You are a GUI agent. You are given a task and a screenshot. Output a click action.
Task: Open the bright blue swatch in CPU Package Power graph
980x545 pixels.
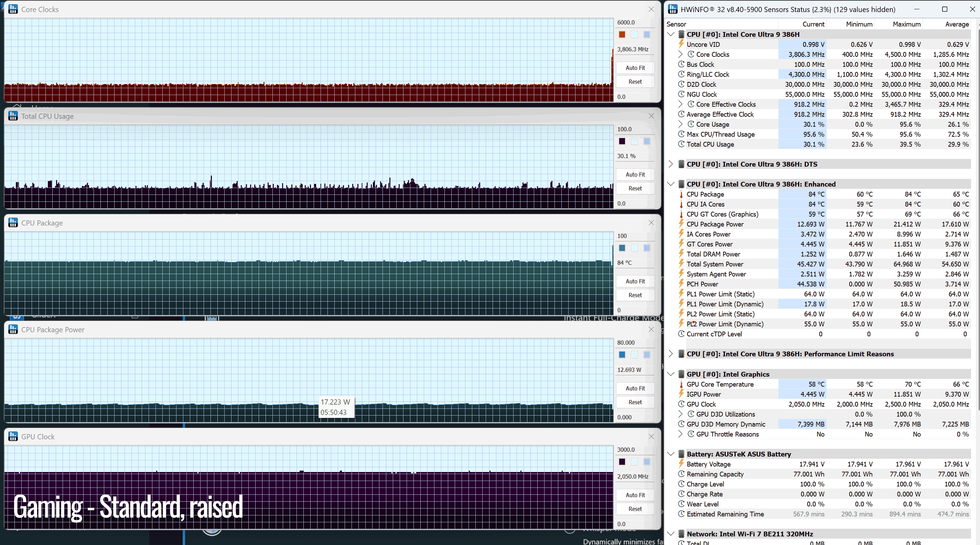622,355
